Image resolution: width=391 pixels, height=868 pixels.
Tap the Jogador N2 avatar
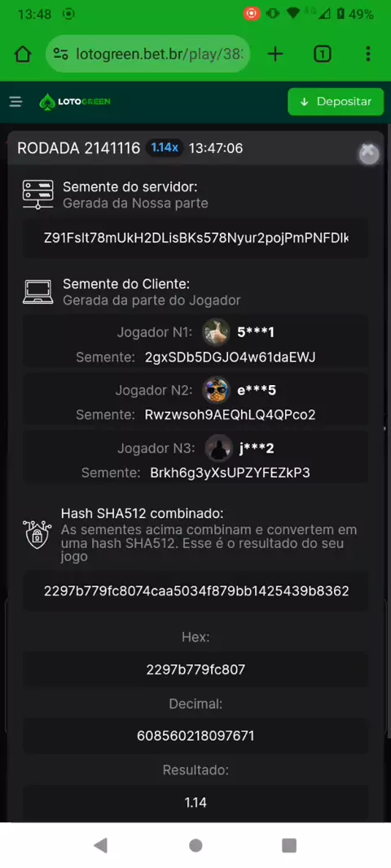click(x=216, y=390)
